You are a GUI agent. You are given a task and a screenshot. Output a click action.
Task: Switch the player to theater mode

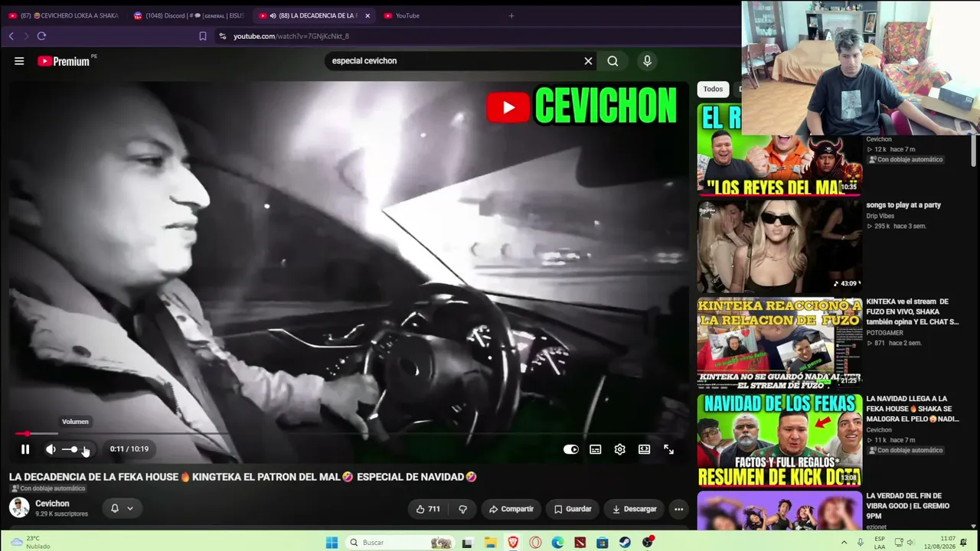[x=644, y=449]
